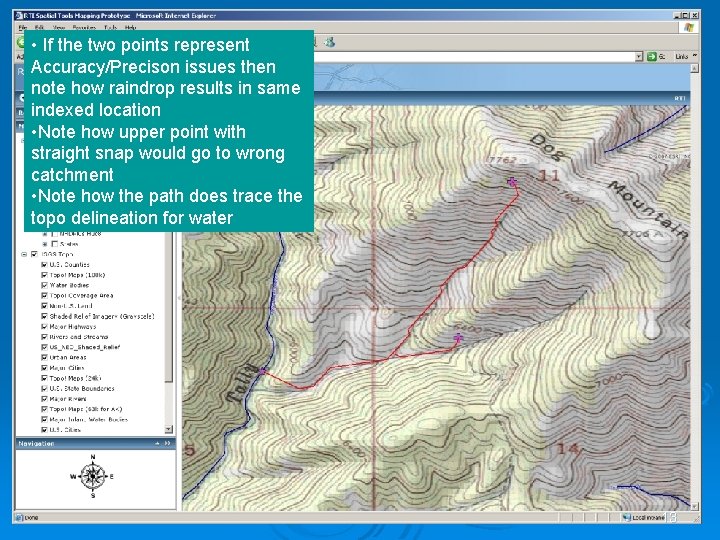The image size is (720, 540).
Task: Uncheck Topo! Maps (24k) layer
Action: (x=44, y=378)
